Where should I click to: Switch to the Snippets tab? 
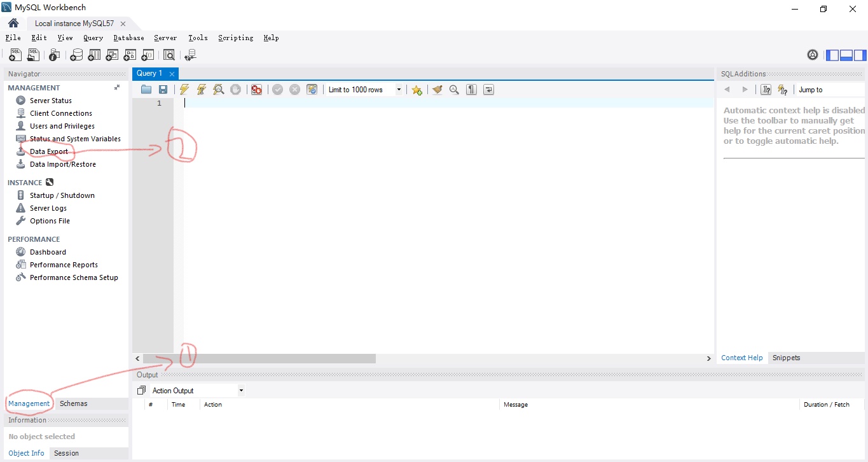point(786,358)
